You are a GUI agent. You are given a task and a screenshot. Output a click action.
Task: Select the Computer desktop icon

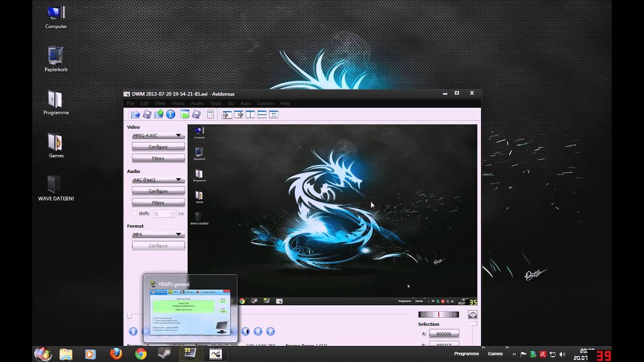point(56,18)
